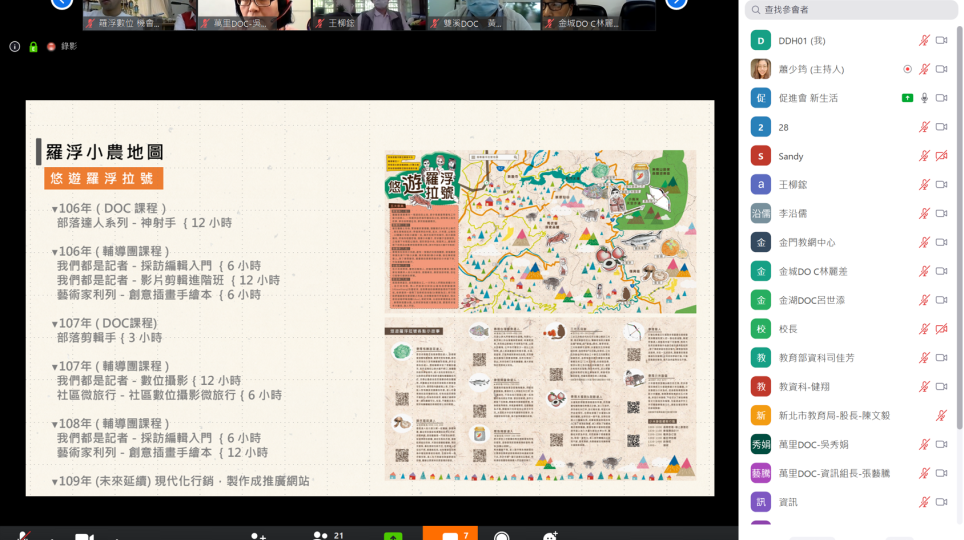Click the record button in bottom toolbar
Viewport: 964px width, 540px height.
click(501, 535)
